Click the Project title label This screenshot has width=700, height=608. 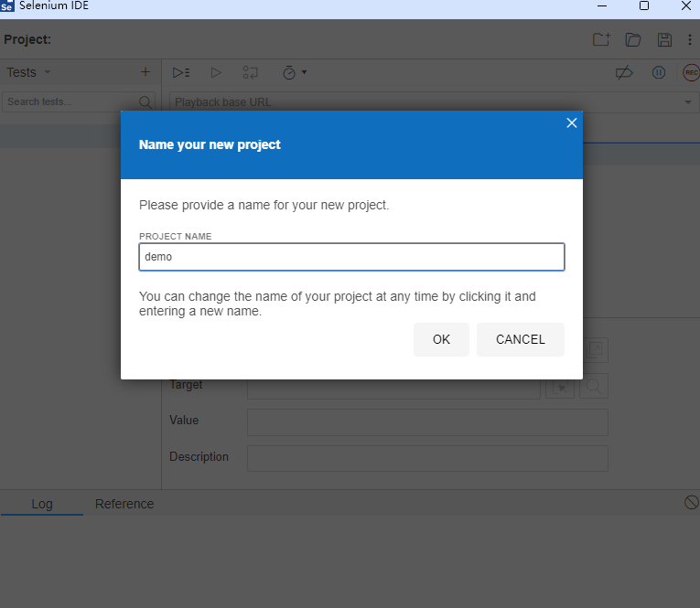click(x=27, y=39)
